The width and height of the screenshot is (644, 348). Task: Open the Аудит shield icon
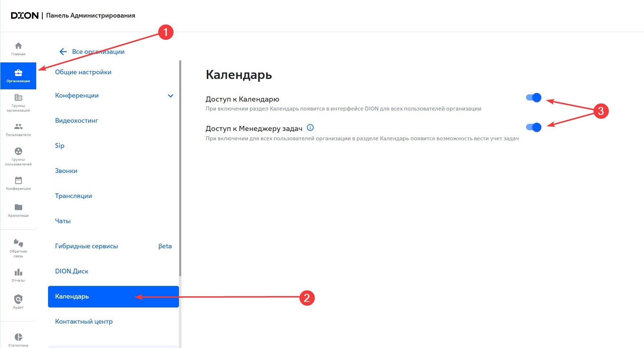18,299
